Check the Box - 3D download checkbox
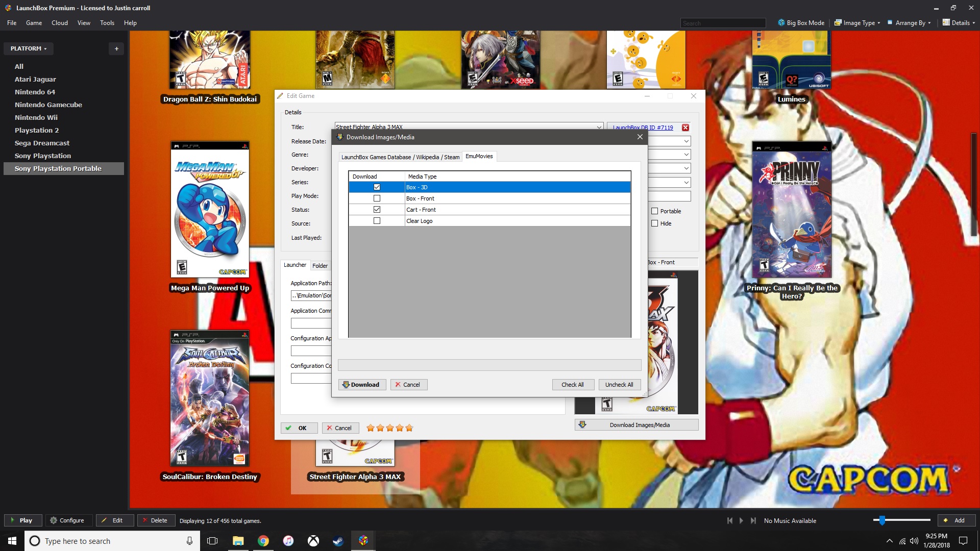Image resolution: width=980 pixels, height=551 pixels. point(377,187)
